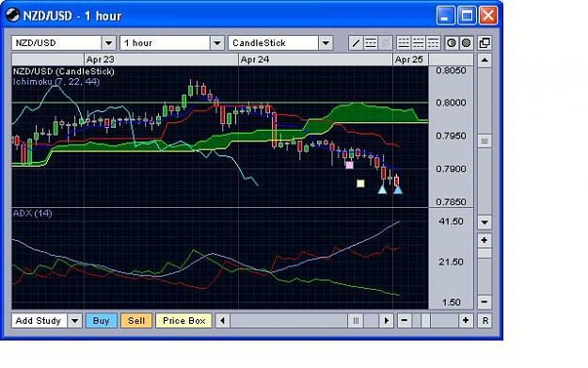The height and width of the screenshot is (368, 588).
Task: Click the horizontal zoom slider handle
Action: point(425,321)
